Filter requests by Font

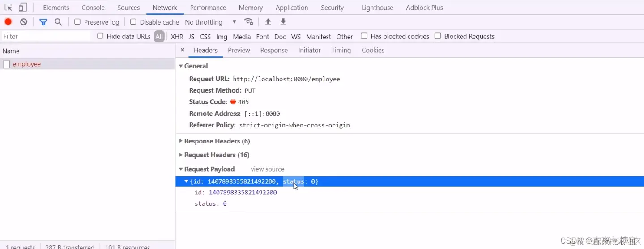coord(262,37)
